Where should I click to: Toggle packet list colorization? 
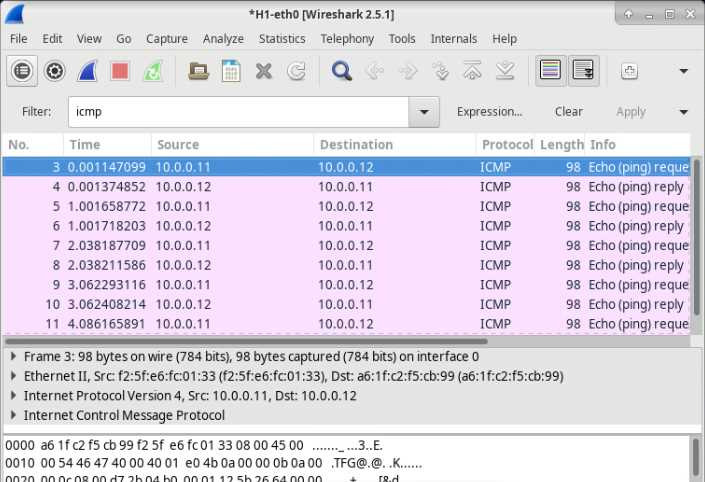click(550, 71)
